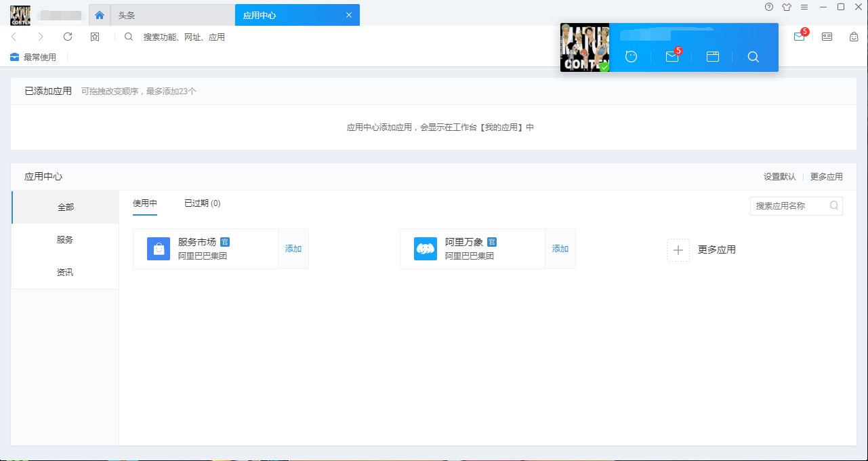Click the hint 可拖拽改变顺序，最多添加23个

tap(139, 91)
